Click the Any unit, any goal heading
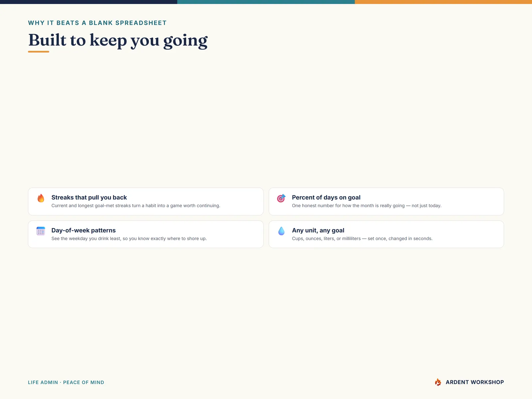 (x=318, y=230)
